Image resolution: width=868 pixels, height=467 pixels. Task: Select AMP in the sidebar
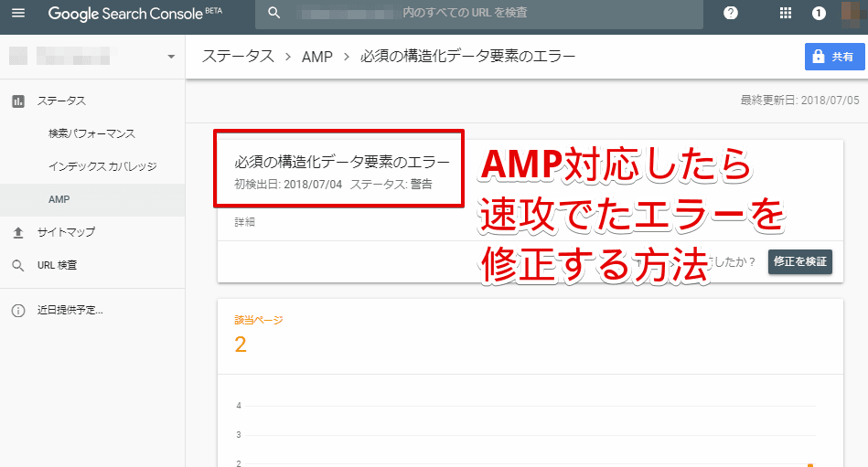59,199
